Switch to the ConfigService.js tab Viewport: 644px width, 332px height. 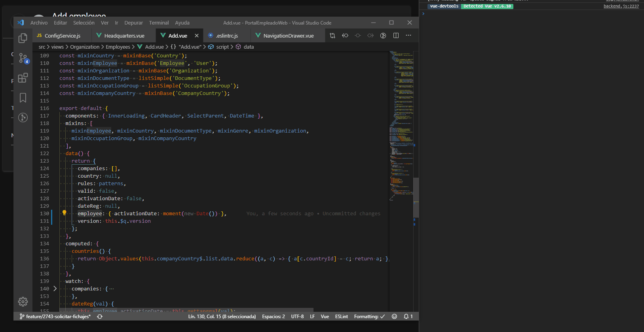point(62,36)
